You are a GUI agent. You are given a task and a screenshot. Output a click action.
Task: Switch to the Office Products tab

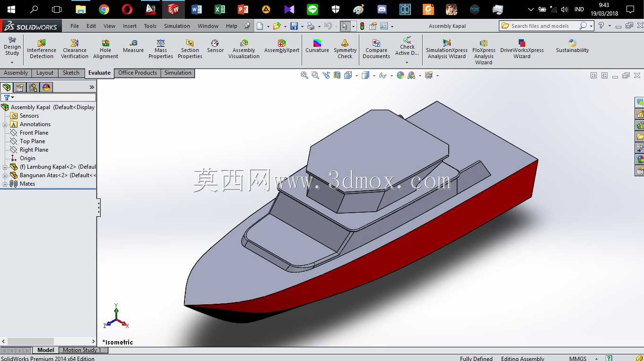(138, 73)
